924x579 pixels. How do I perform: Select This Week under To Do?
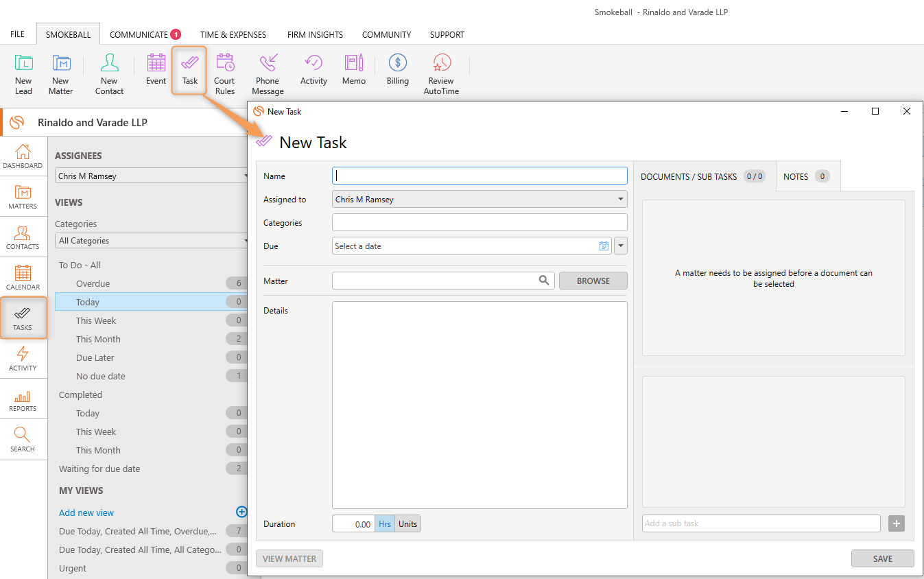(x=152, y=320)
